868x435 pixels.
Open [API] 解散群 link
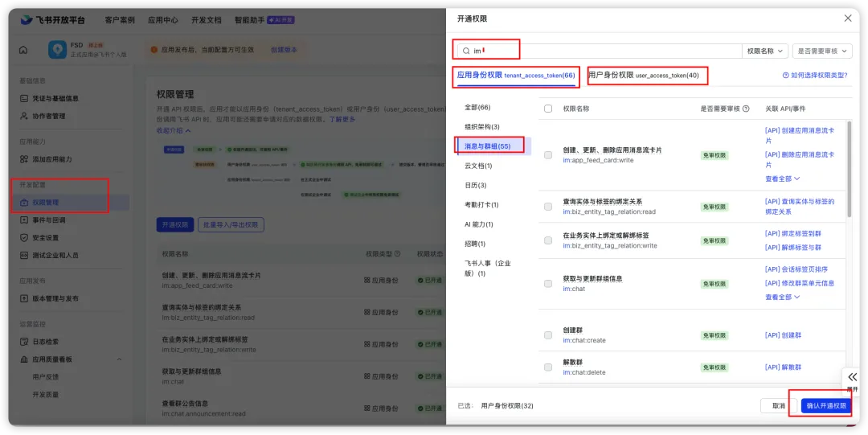coord(783,367)
